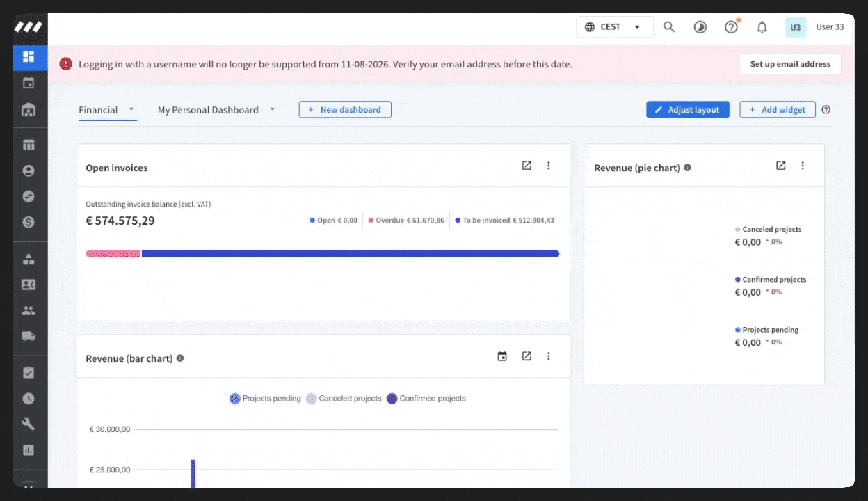
Task: Open the warehouse icon in sidebar
Action: [29, 110]
